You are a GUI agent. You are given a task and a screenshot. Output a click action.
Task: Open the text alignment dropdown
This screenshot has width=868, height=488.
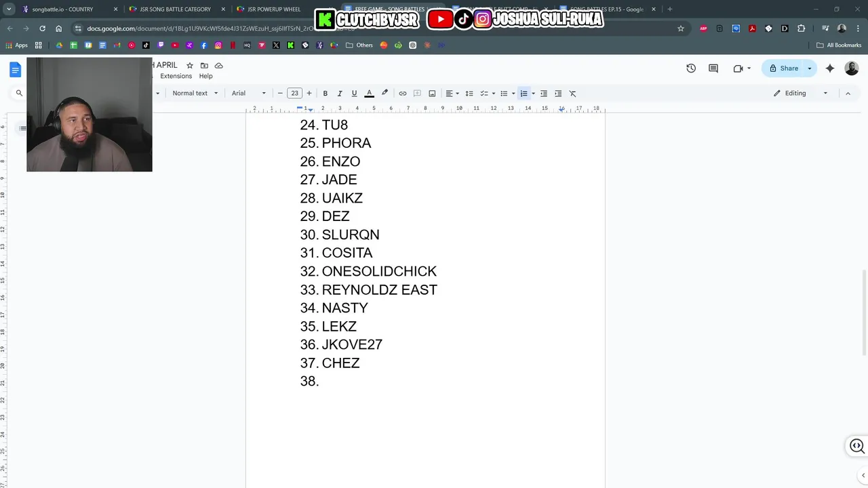point(452,94)
